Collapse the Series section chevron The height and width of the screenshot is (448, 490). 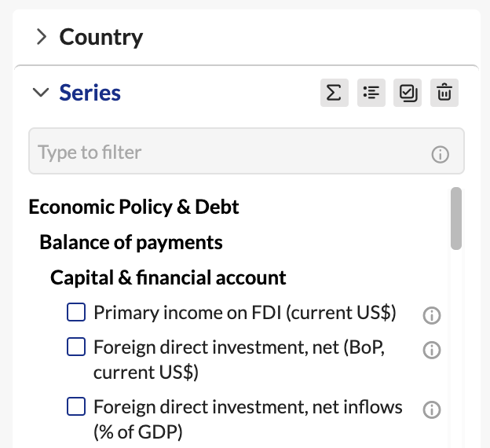point(41,92)
